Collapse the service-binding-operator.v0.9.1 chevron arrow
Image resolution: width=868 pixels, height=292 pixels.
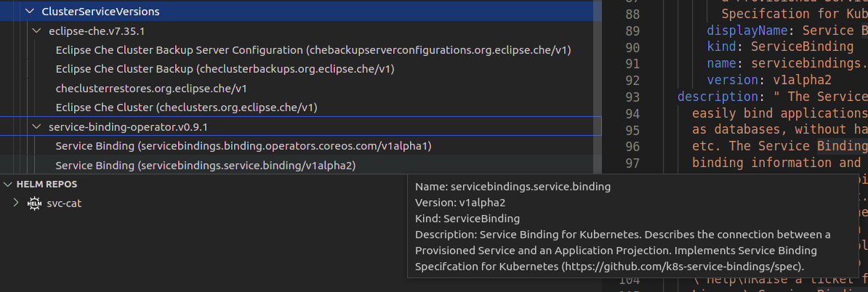(x=37, y=127)
